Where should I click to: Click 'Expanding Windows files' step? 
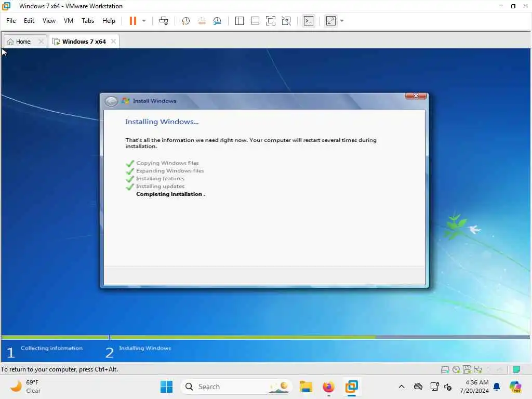coord(170,171)
